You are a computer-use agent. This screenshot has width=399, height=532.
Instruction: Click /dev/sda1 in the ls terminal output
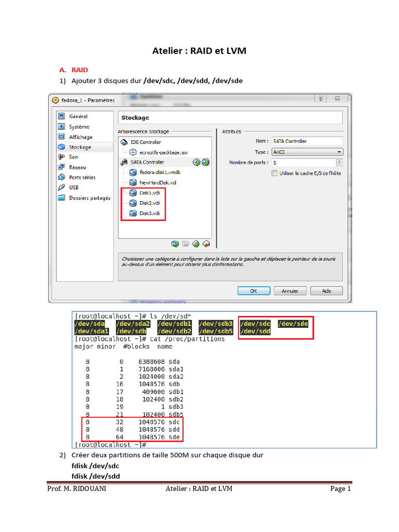pos(91,331)
